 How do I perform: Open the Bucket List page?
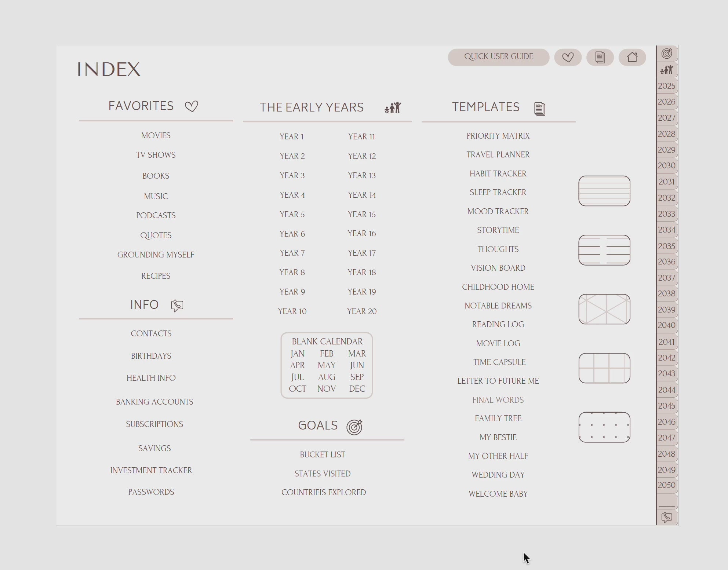click(x=322, y=454)
